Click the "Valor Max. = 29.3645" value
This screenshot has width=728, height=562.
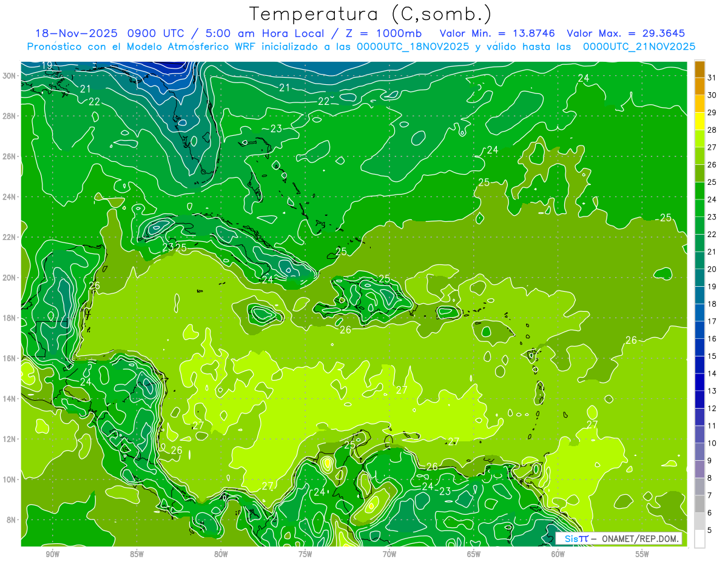pyautogui.click(x=626, y=33)
